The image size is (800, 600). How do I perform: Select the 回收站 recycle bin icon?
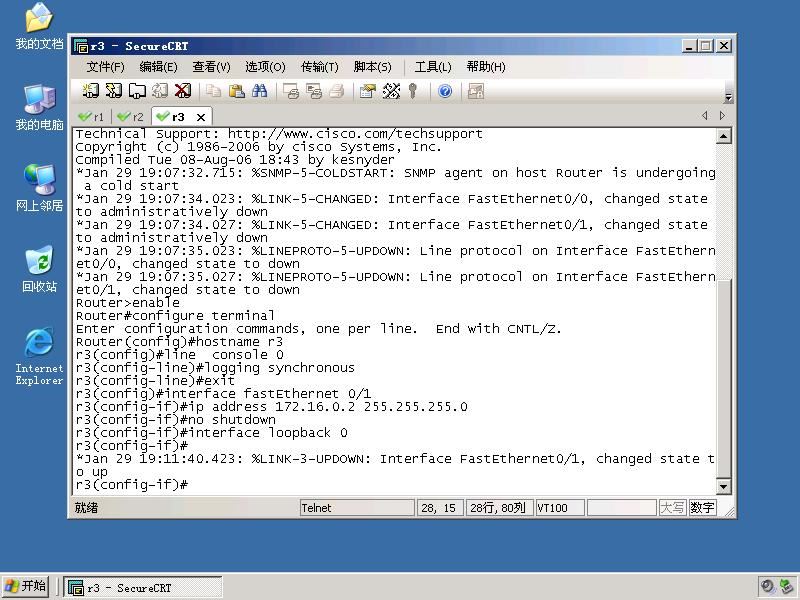[x=39, y=269]
